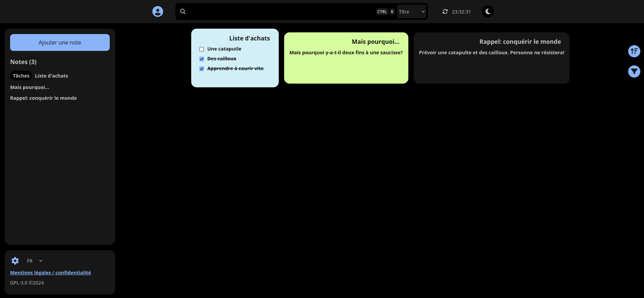Click the Ajouter une note button
Image resolution: width=644 pixels, height=298 pixels.
coord(60,42)
